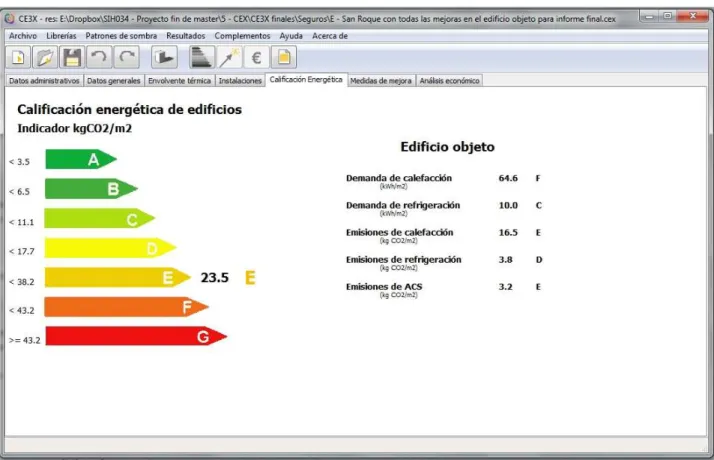714x460 pixels.
Task: Select the Calificación Energética tab
Action: coord(306,79)
